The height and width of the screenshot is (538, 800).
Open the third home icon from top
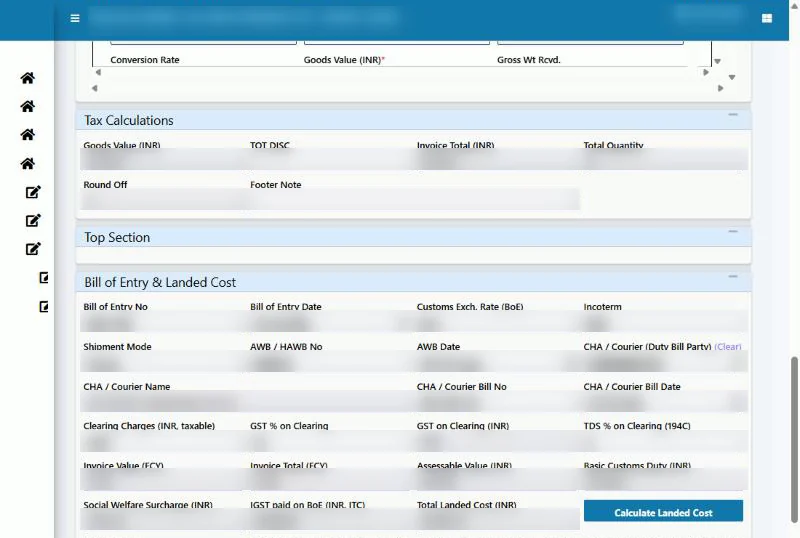tap(28, 134)
